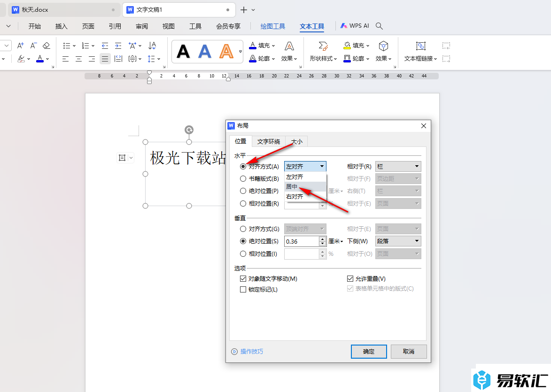Increase font size with A+ icon
This screenshot has height=392, width=551.
pos(20,46)
